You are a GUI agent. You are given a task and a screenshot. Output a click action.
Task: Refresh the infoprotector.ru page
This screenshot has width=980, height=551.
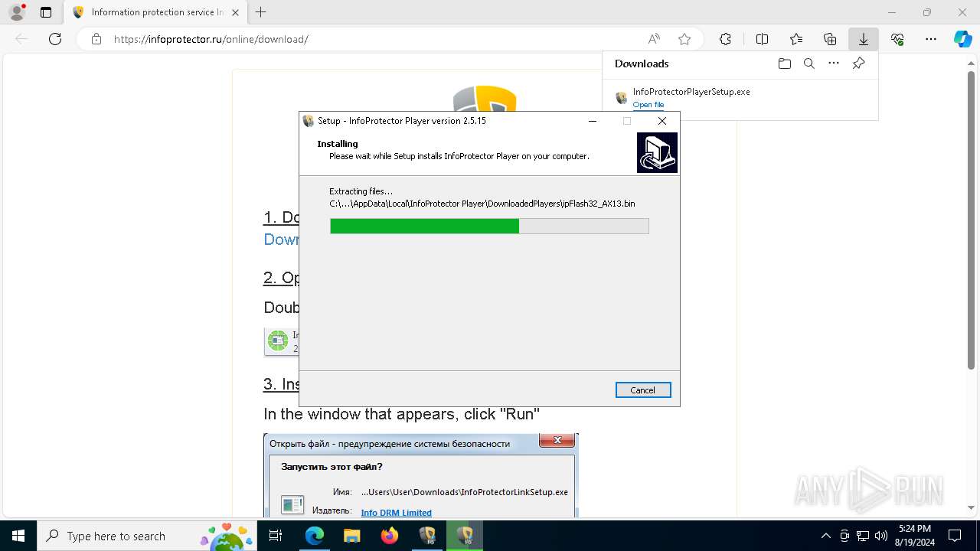point(55,39)
